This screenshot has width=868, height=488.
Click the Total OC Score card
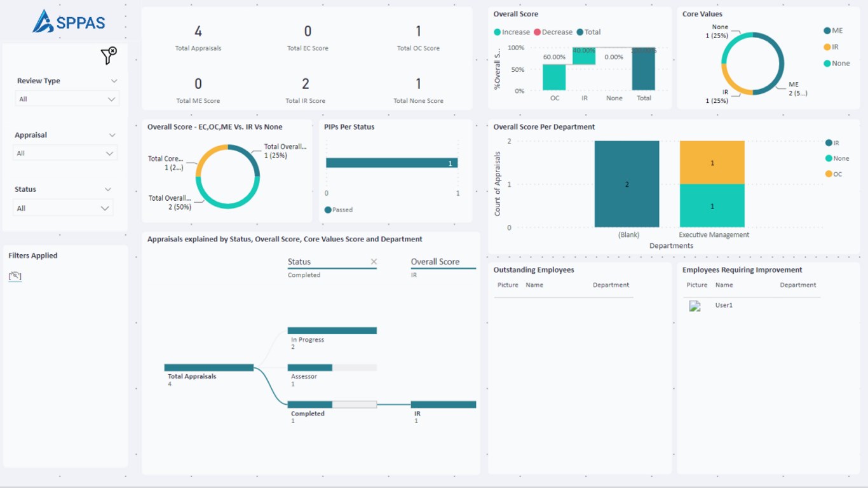pyautogui.click(x=418, y=37)
